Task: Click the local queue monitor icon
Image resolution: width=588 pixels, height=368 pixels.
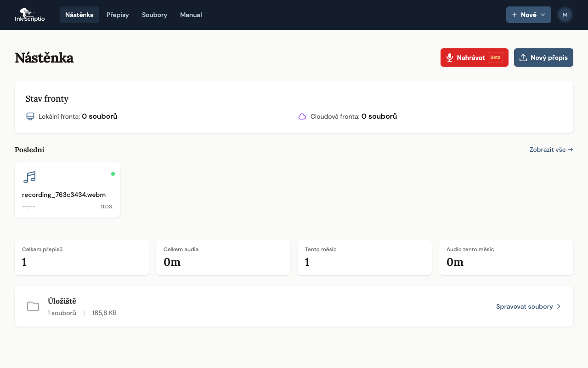Action: 30,116
